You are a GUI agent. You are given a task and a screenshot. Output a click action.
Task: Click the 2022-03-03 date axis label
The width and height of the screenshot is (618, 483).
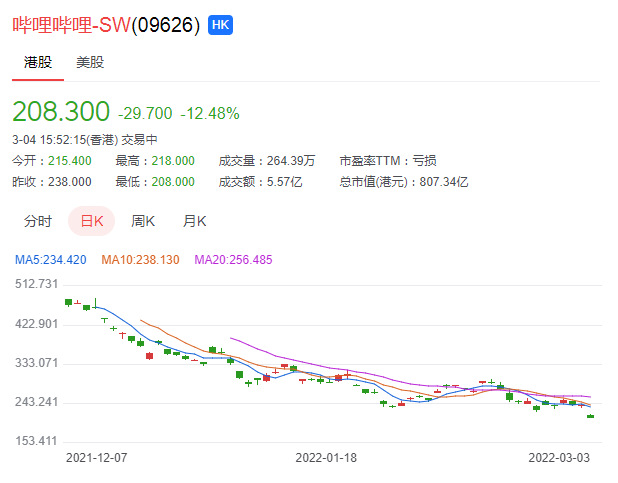click(x=559, y=458)
